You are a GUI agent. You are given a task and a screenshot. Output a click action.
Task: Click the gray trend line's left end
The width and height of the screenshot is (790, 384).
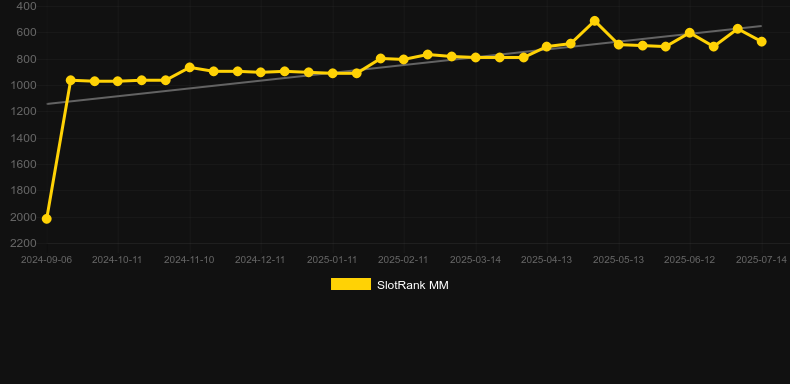coord(47,104)
